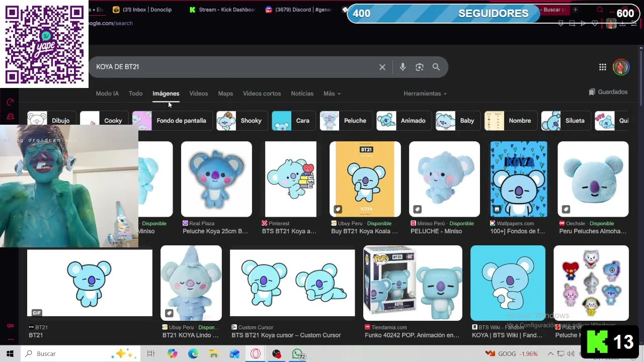The image size is (644, 362).
Task: Open Microsoft Edge from taskbar
Action: 193,354
